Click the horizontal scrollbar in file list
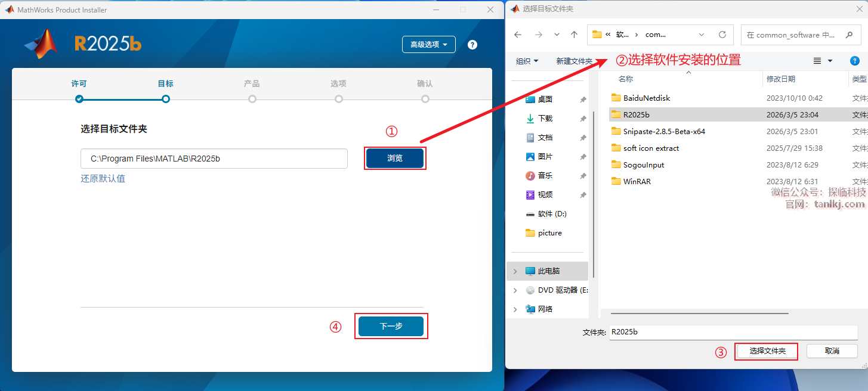This screenshot has width=868, height=391. tap(699, 312)
